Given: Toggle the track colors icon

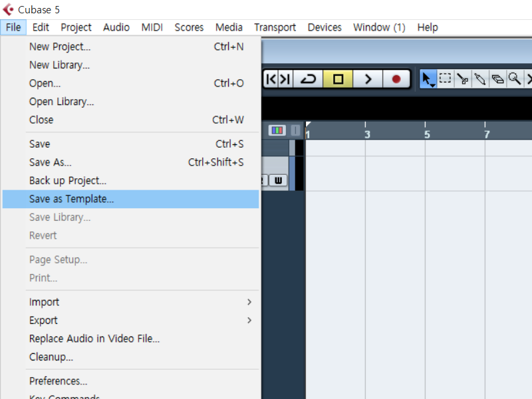Looking at the screenshot, I should [277, 130].
